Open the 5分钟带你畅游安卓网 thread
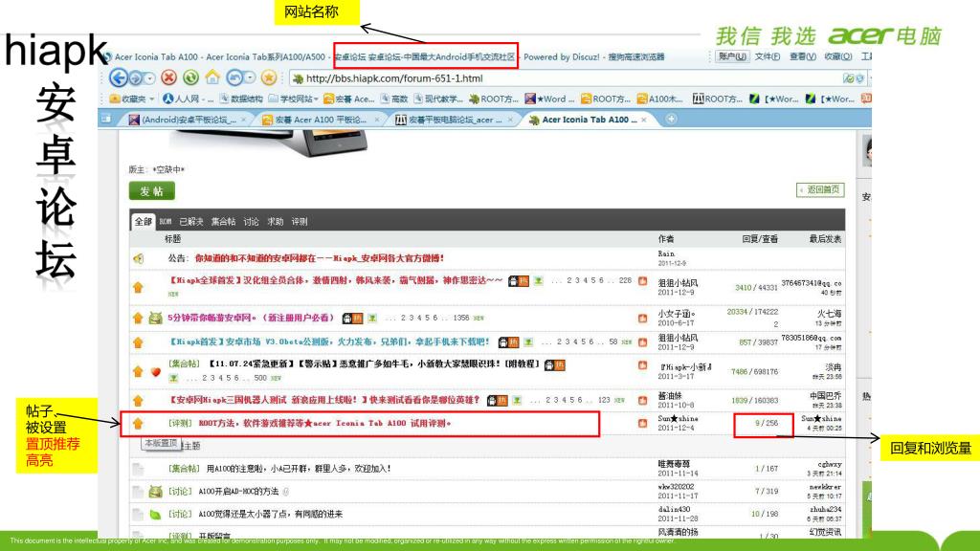 pyautogui.click(x=252, y=318)
